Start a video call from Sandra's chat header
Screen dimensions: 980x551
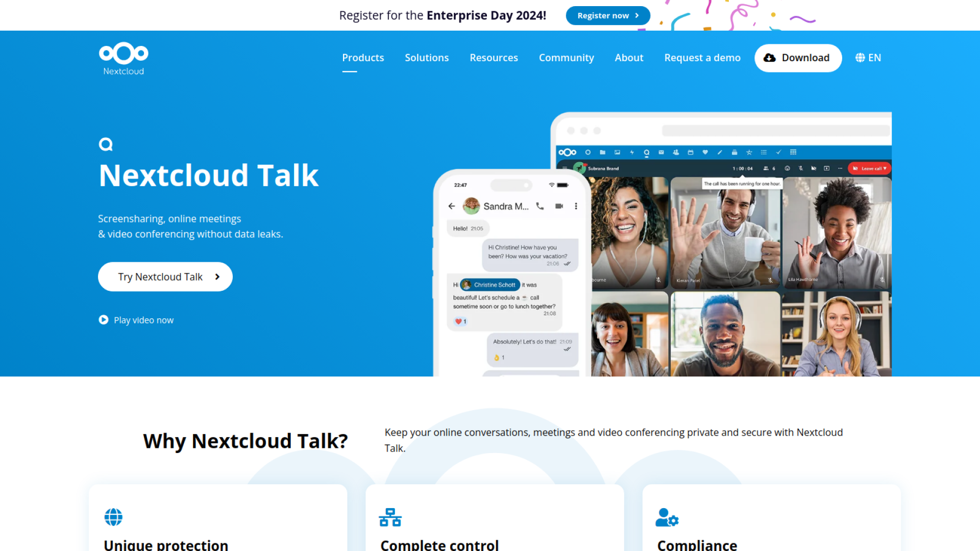pyautogui.click(x=559, y=206)
